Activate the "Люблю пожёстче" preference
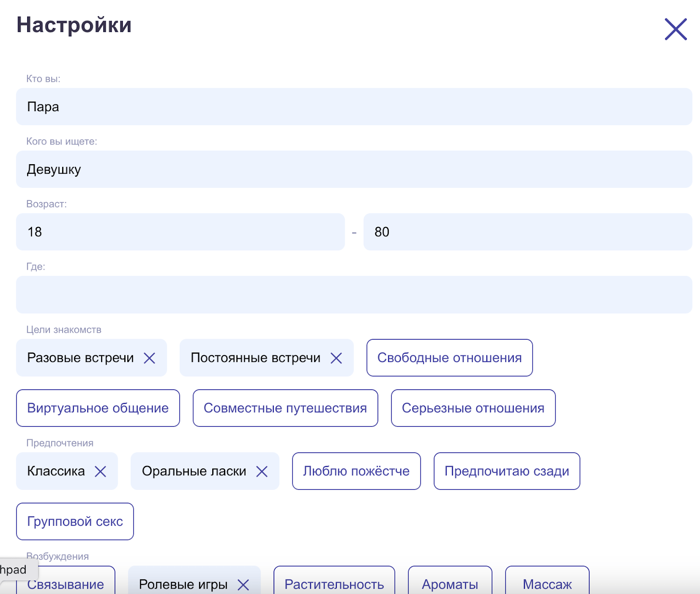The height and width of the screenshot is (594, 700). pos(356,471)
